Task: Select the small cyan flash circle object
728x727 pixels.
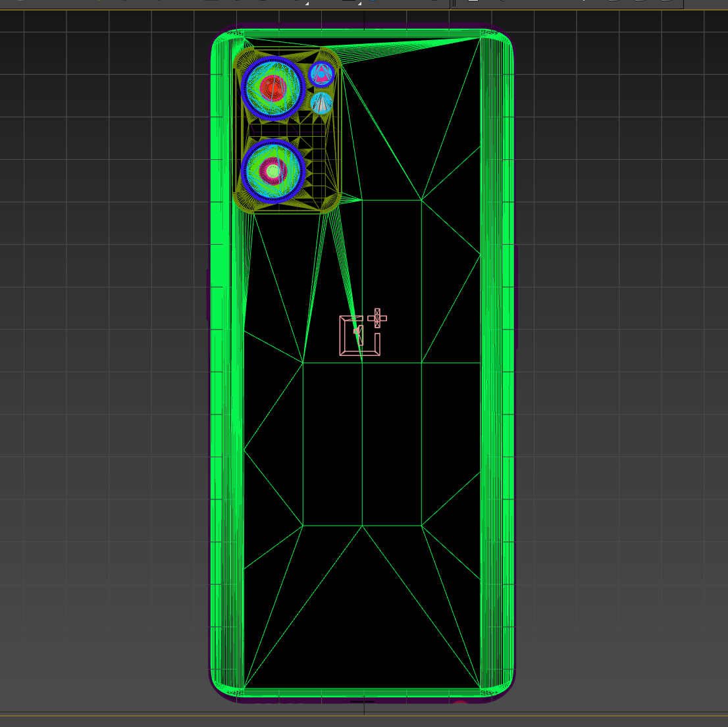Action: tap(321, 103)
